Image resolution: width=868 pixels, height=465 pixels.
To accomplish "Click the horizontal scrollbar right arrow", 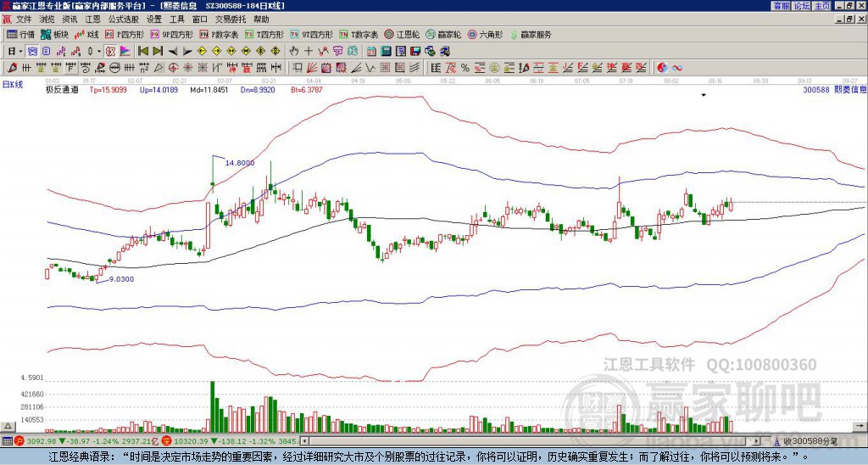I will click(x=757, y=441).
